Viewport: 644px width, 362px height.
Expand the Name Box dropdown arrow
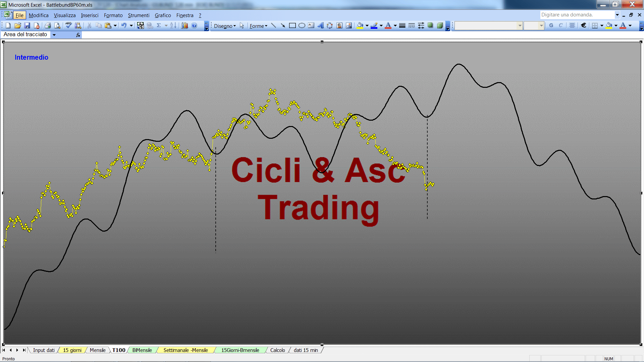coord(54,35)
